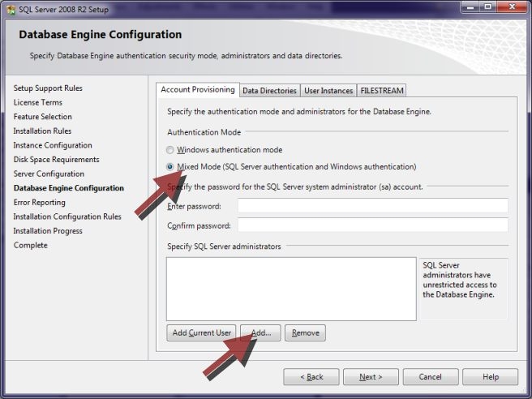Click the Add Current User button
Viewport: 532px width, 399px height.
(x=202, y=332)
